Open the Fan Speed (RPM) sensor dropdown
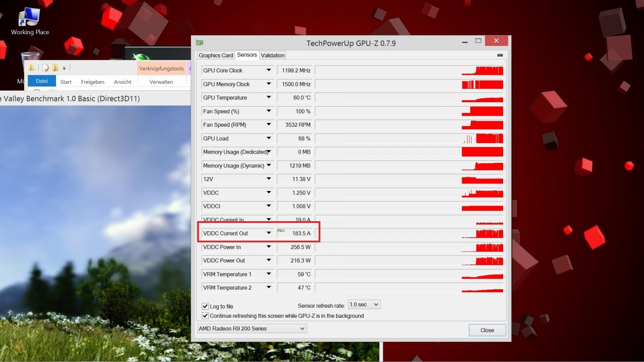The image size is (644, 362). (269, 125)
